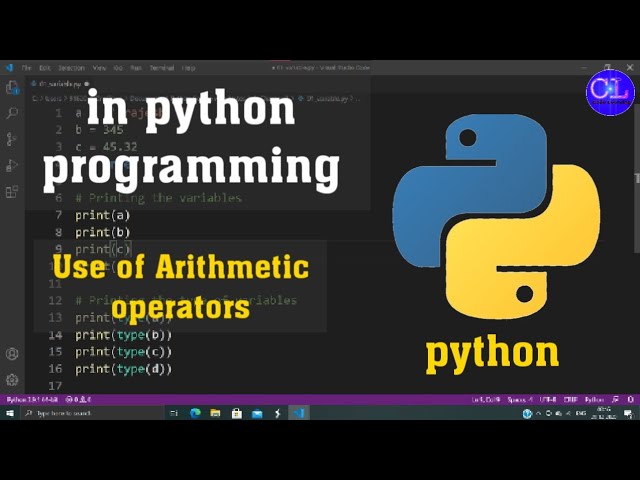The height and width of the screenshot is (480, 640).
Task: Open the Manage gear in activity bar
Action: pyautogui.click(x=12, y=380)
